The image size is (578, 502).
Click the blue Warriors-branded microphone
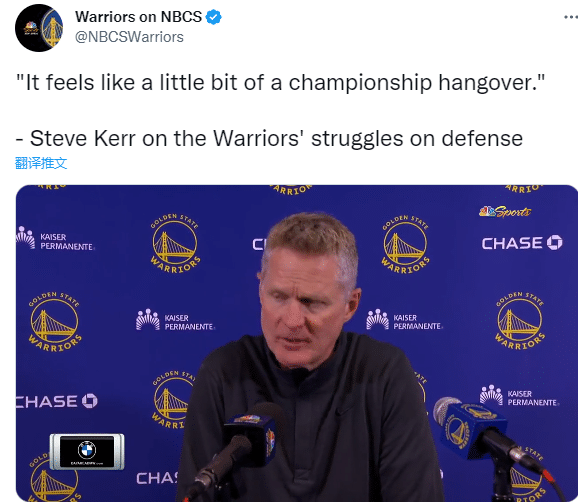(470, 429)
